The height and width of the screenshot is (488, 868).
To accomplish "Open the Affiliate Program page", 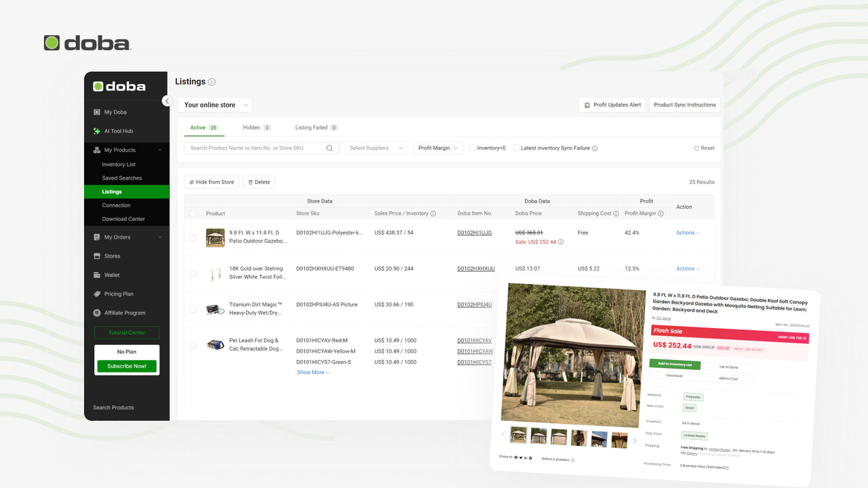I will (x=126, y=313).
